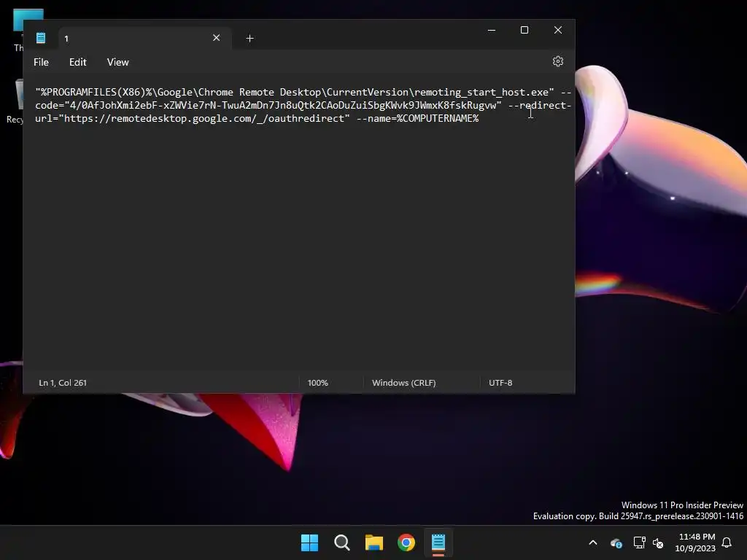The height and width of the screenshot is (560, 747).
Task: Open the Edit menu
Action: (x=77, y=63)
